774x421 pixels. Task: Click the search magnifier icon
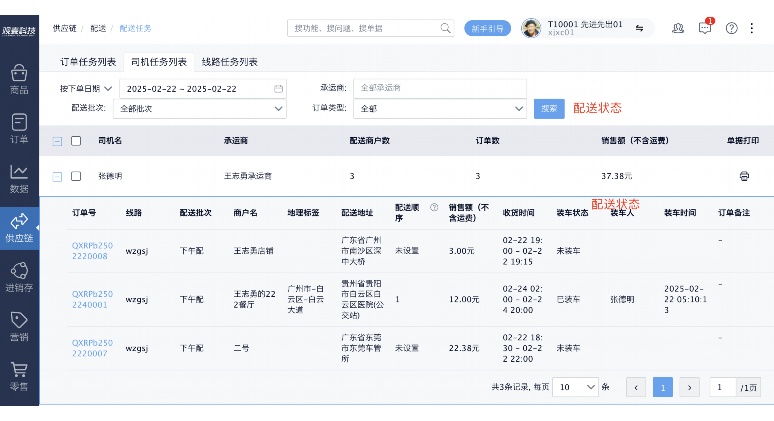(445, 28)
